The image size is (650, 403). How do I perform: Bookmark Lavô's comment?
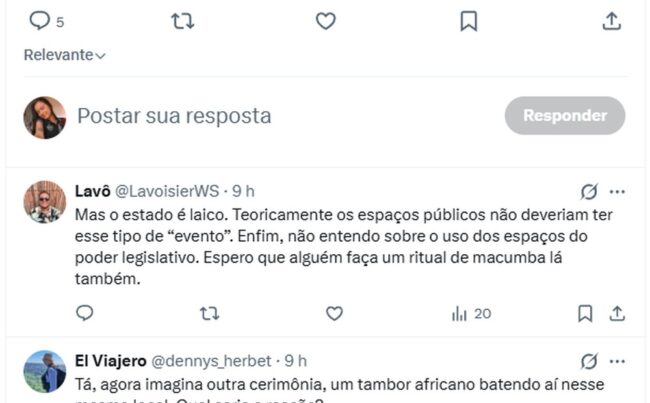click(x=585, y=313)
